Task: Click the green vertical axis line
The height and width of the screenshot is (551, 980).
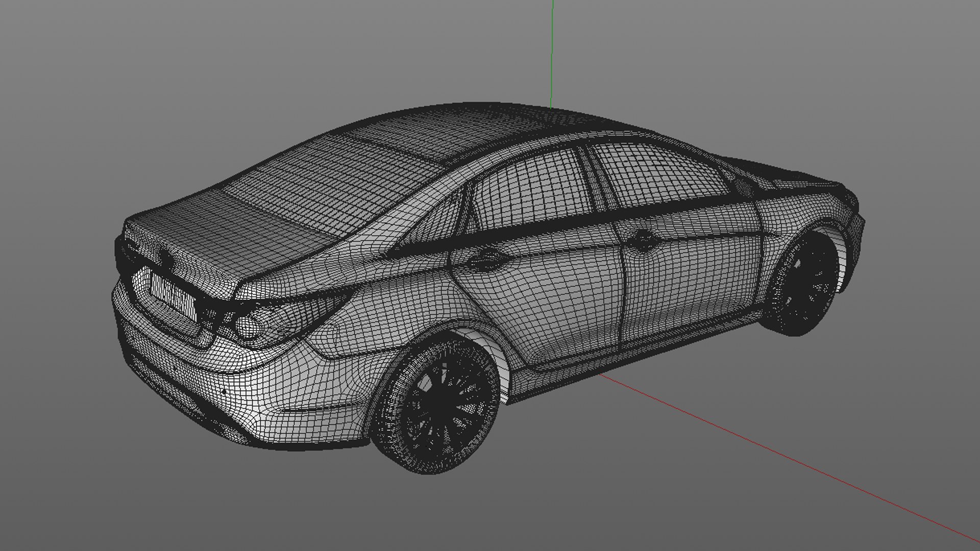Action: [x=552, y=54]
